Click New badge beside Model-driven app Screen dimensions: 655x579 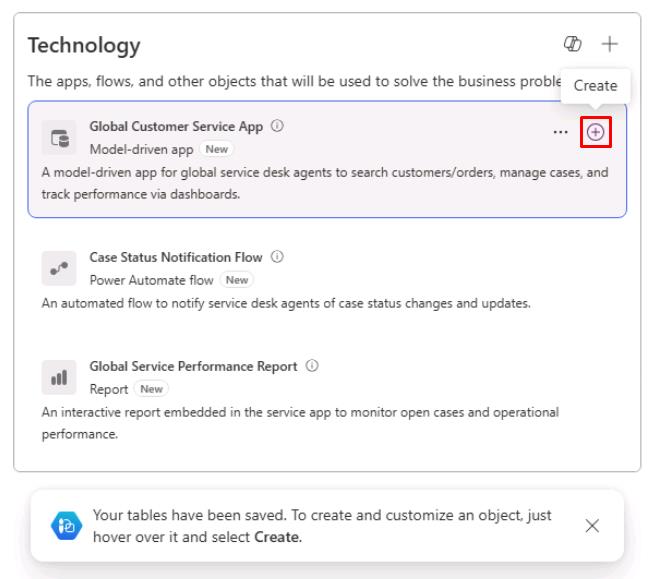tap(216, 149)
